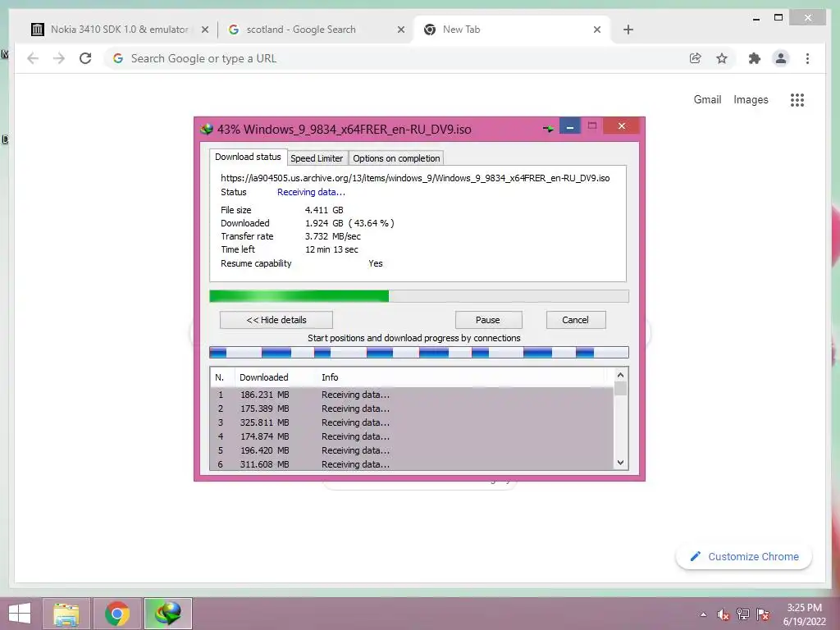
Task: Switch to the Nokia 3410 SDK browser tab
Action: (x=119, y=30)
